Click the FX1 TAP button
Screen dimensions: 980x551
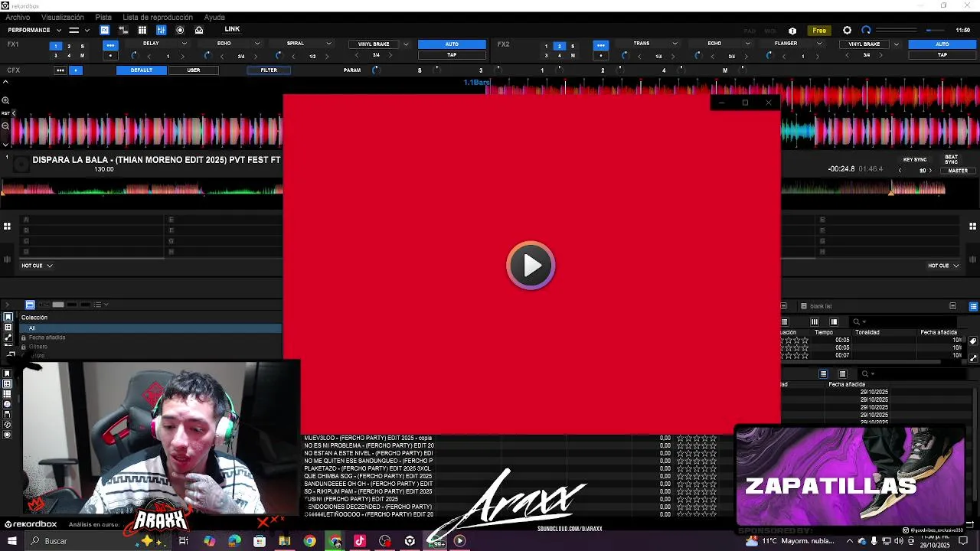pyautogui.click(x=452, y=55)
